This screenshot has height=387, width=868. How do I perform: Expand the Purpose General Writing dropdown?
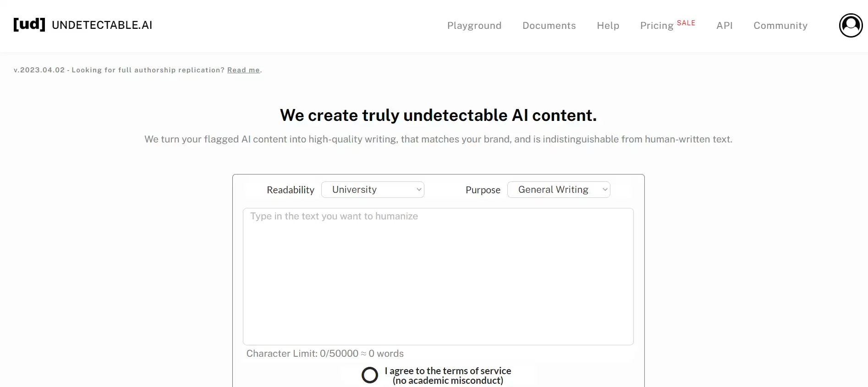point(558,190)
